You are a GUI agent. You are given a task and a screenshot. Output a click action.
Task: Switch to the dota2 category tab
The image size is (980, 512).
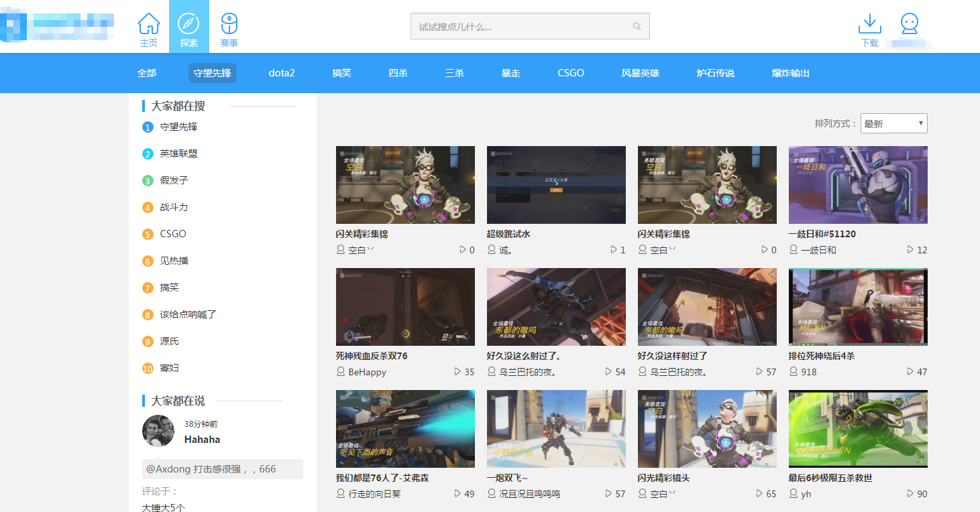pos(282,73)
